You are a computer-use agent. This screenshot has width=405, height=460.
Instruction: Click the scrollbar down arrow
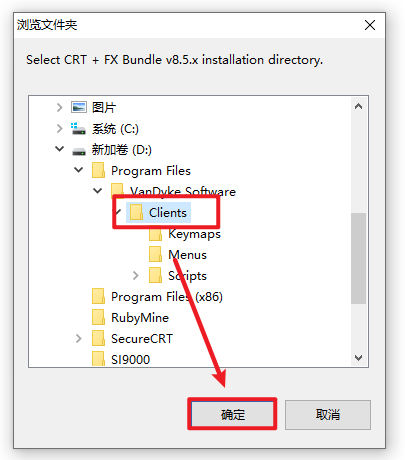coord(358,358)
